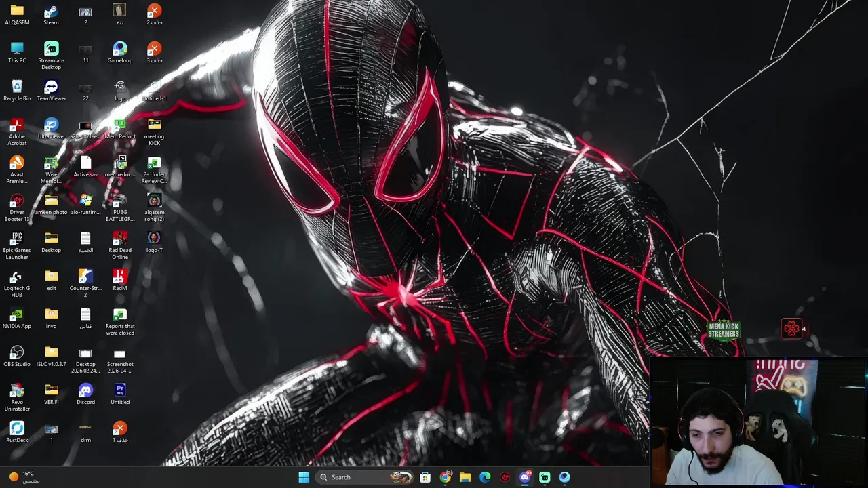The image size is (868, 488).
Task: Open the Steam desktop shortcut
Action: click(x=51, y=14)
